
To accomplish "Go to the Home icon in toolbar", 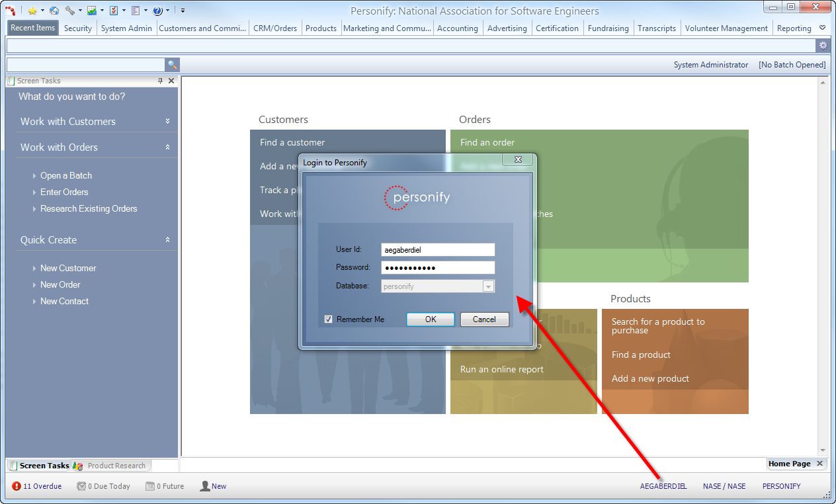I will click(54, 11).
